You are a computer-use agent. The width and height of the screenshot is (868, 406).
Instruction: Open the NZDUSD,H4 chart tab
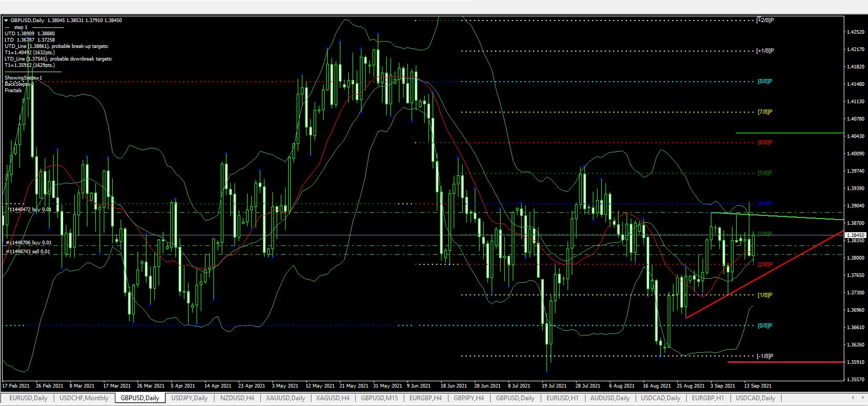[x=237, y=398]
